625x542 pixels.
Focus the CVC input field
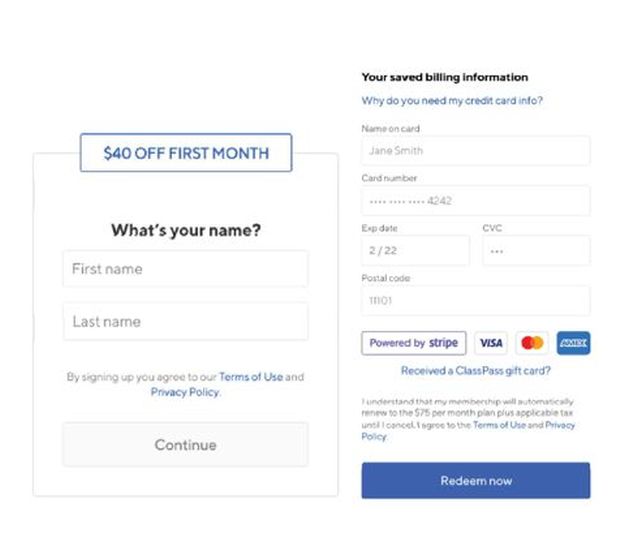click(536, 251)
